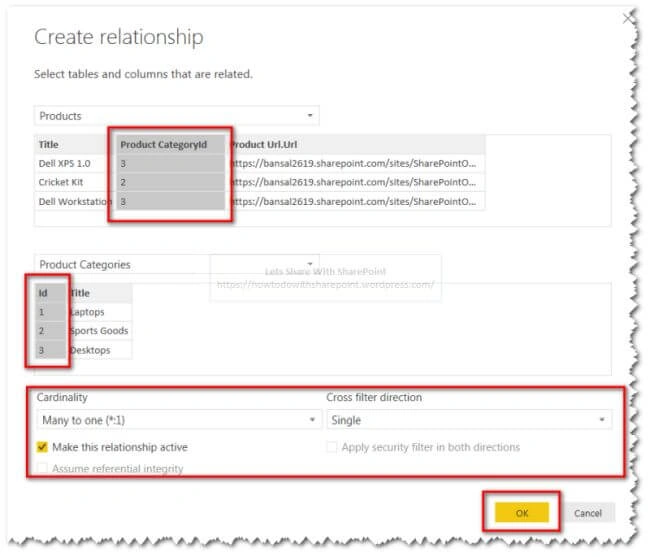650x557 pixels.
Task: Toggle Assume referential integrity checkbox
Action: (42, 468)
